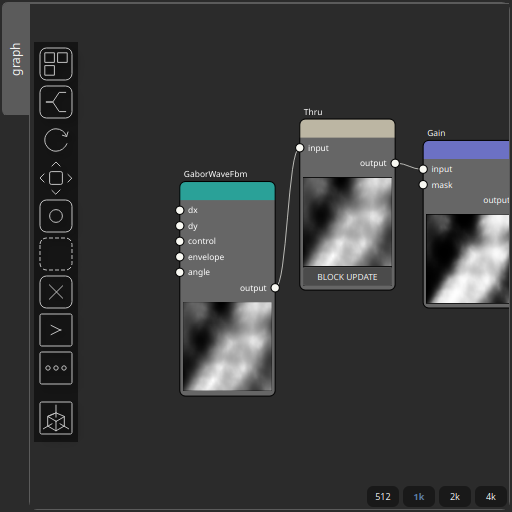
Task: Click the branching graph icon in toolbar
Action: 56,102
